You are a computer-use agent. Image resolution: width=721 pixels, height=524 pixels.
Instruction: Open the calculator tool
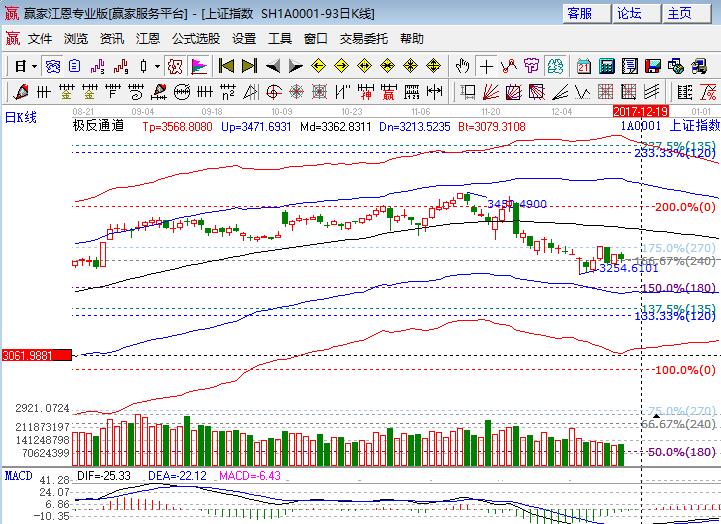[606, 67]
